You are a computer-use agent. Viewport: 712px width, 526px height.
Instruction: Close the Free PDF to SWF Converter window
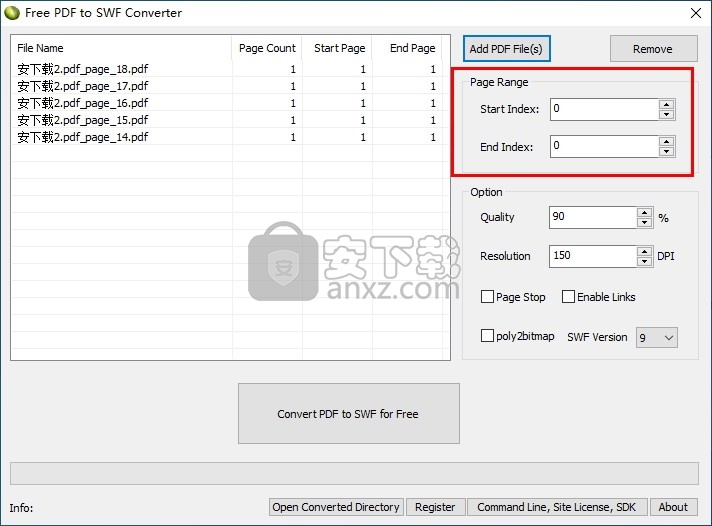click(x=696, y=13)
